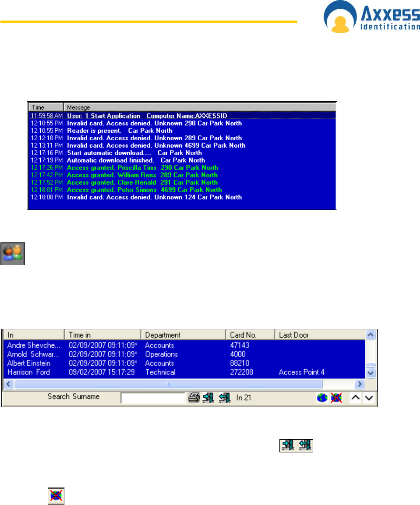This screenshot has width=420, height=505.
Task: Click card number 47143
Action: [x=240, y=345]
